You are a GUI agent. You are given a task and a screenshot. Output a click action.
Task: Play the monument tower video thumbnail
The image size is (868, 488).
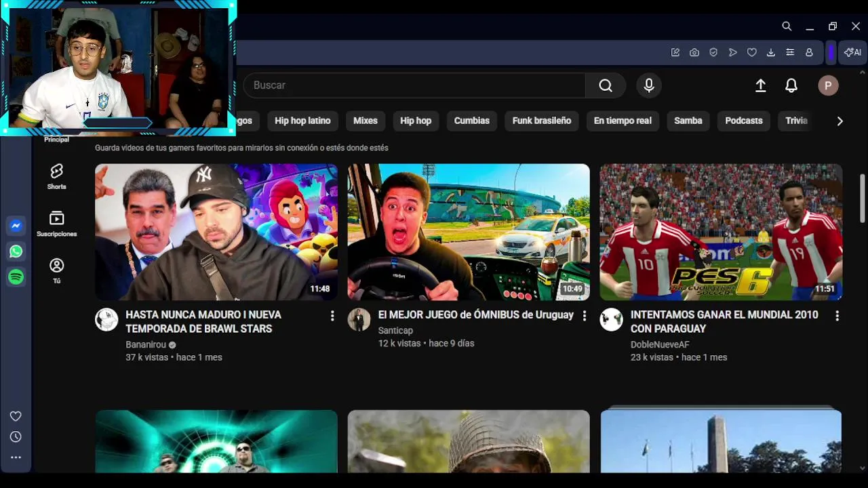click(x=721, y=441)
